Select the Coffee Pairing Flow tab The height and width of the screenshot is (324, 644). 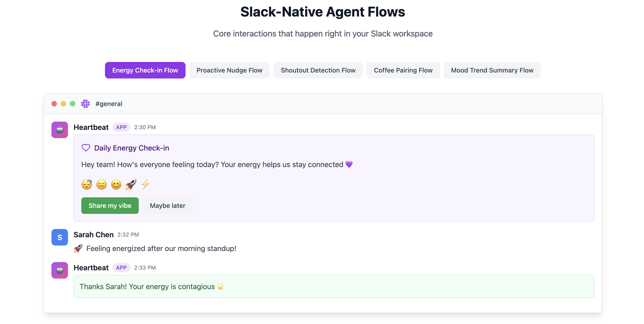tap(403, 70)
